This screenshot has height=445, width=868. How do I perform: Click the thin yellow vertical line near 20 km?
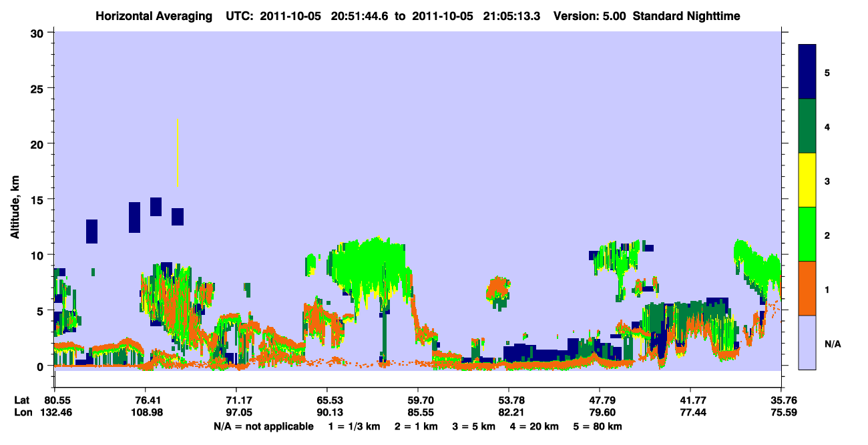tap(178, 152)
